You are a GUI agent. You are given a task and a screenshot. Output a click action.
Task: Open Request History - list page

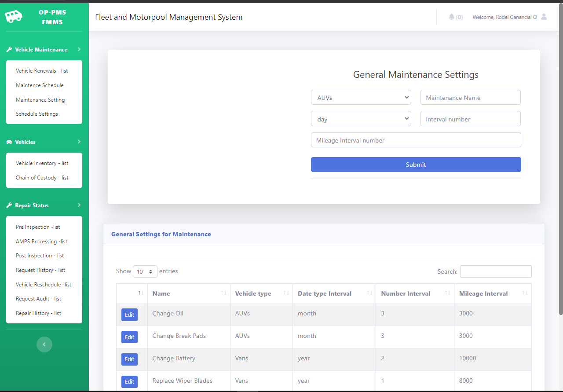tap(40, 270)
